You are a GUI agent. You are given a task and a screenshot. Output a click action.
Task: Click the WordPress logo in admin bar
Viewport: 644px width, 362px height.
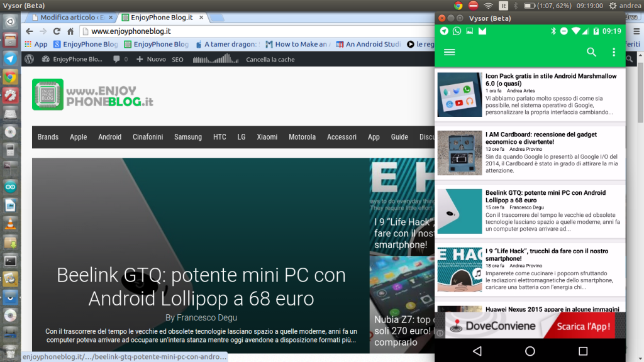pyautogui.click(x=29, y=59)
